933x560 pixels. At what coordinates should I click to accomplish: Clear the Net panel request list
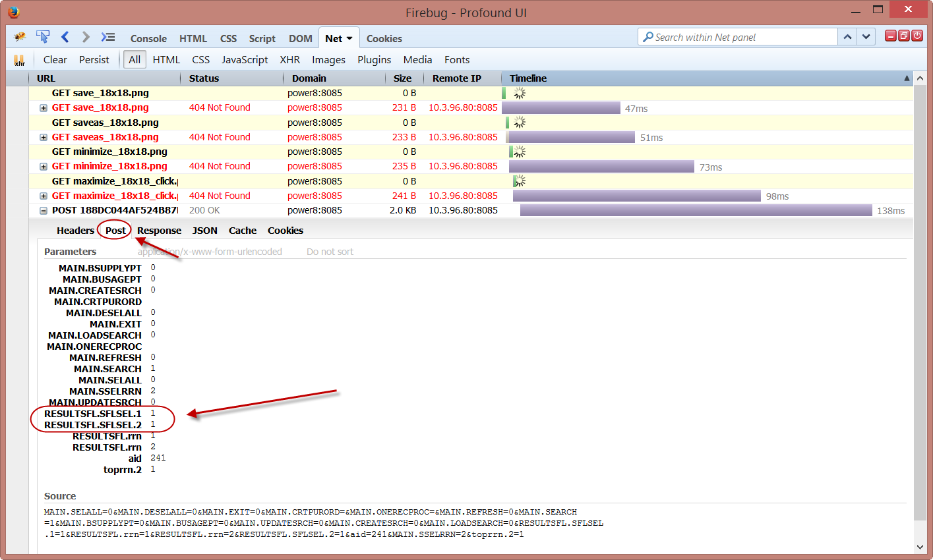pos(55,59)
